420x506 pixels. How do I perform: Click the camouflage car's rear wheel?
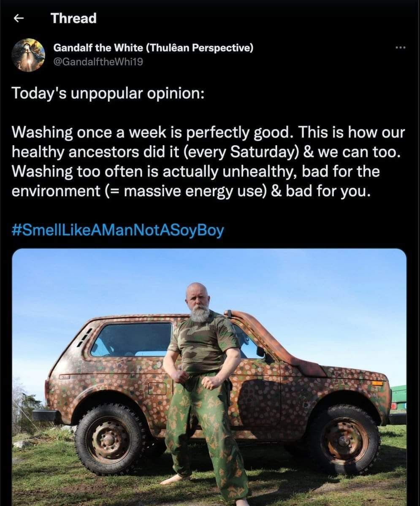pyautogui.click(x=110, y=438)
